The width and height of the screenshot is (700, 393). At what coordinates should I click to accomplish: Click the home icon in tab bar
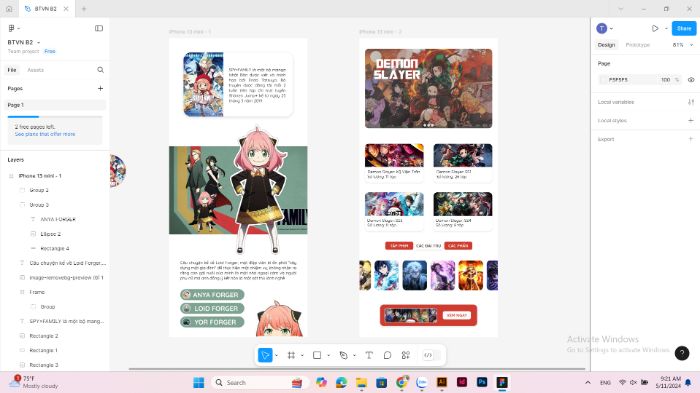tap(9, 8)
